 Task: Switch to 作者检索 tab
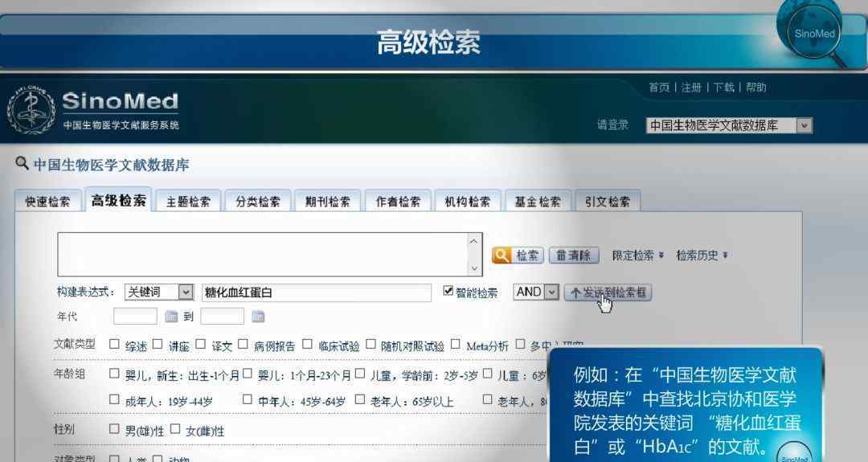click(x=398, y=202)
